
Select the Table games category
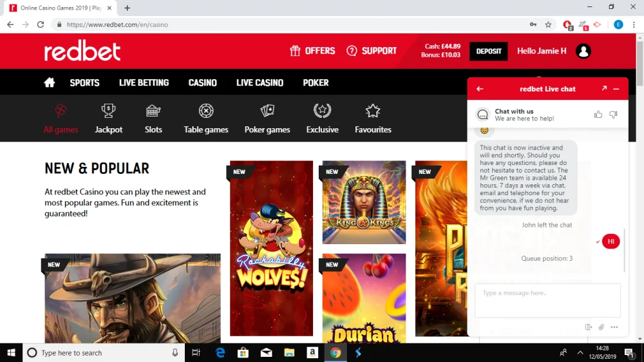point(206,119)
